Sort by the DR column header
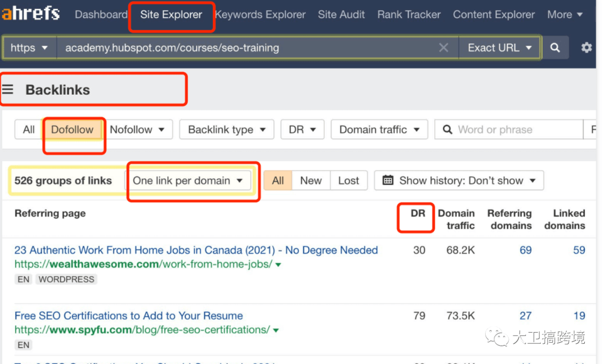605x364 pixels. pyautogui.click(x=418, y=213)
